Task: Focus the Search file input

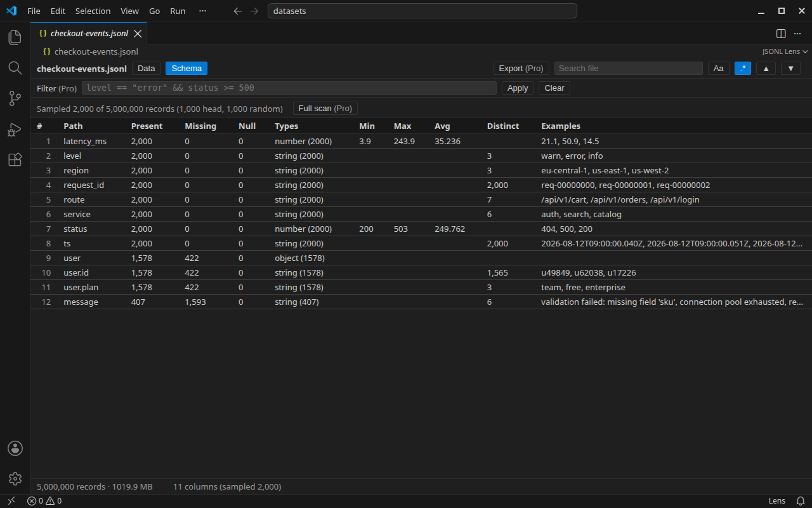Action: pos(628,69)
